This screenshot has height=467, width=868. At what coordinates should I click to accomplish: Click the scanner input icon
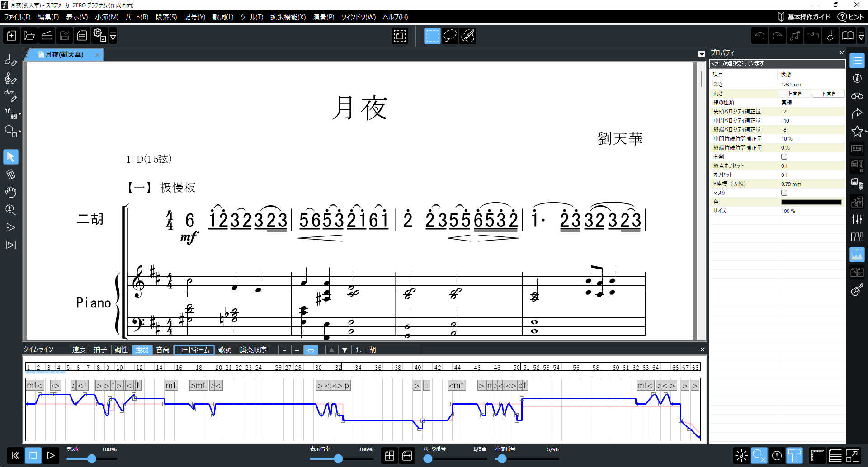click(x=47, y=36)
